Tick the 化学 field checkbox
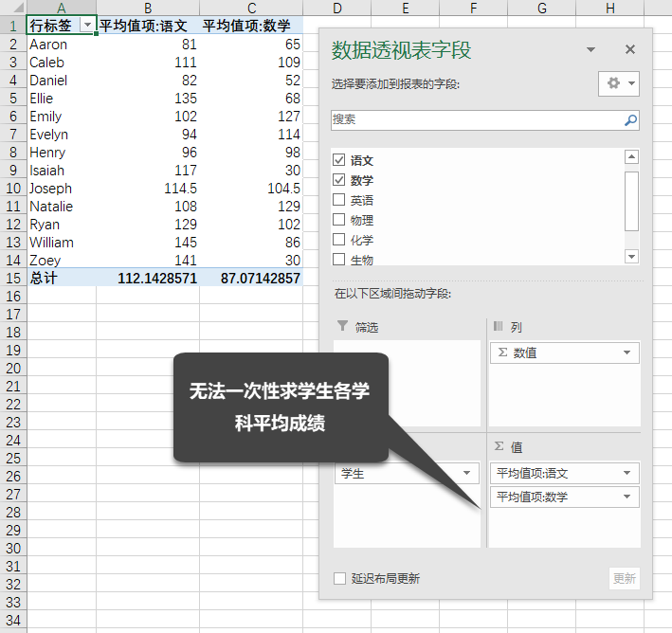Image resolution: width=672 pixels, height=633 pixels. (x=339, y=240)
